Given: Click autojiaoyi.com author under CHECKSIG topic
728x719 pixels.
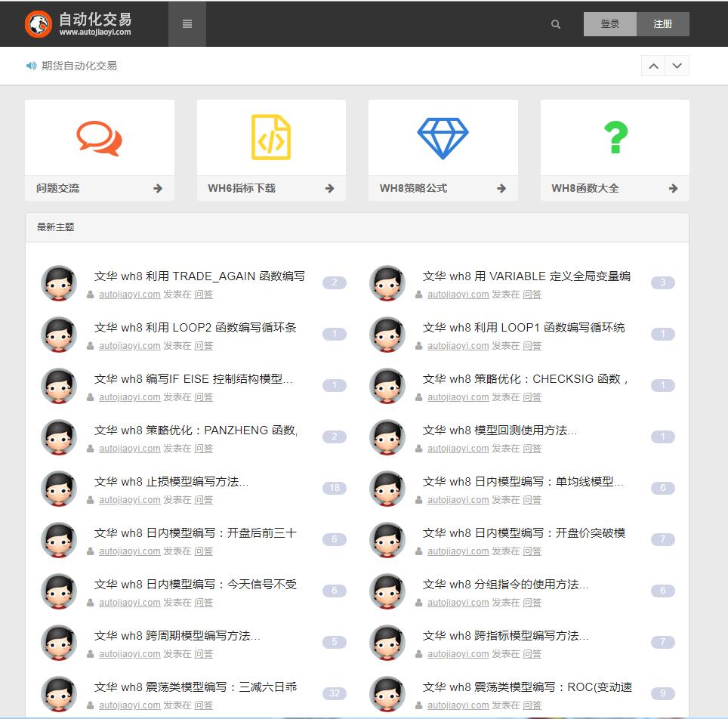Looking at the screenshot, I should (x=458, y=397).
